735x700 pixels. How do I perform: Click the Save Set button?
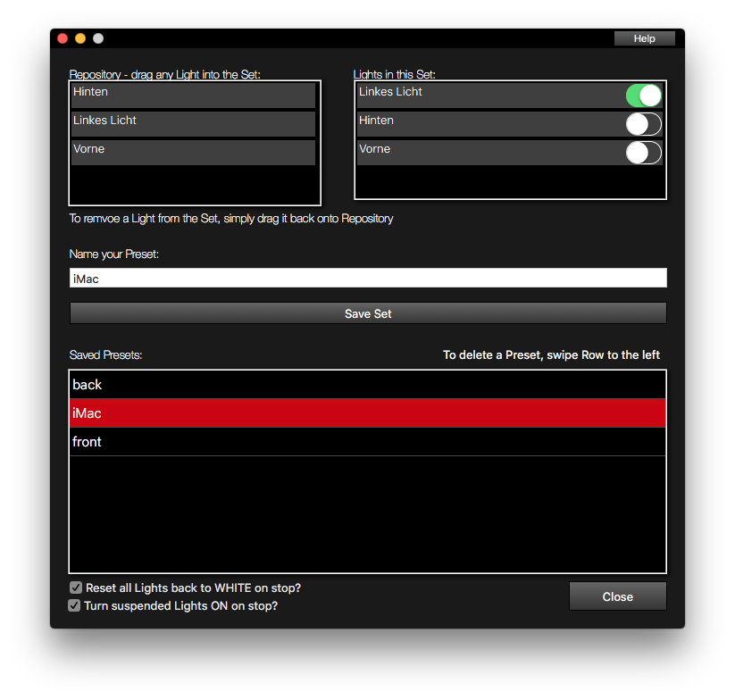368,313
